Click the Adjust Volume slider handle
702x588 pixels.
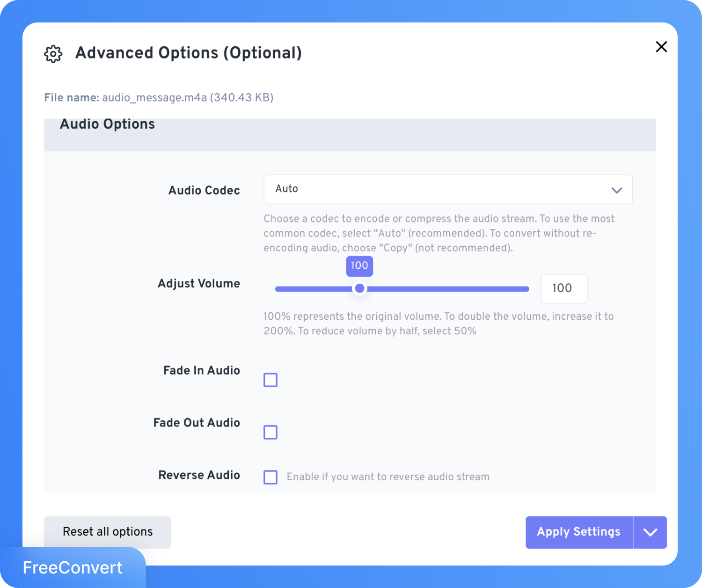tap(359, 288)
